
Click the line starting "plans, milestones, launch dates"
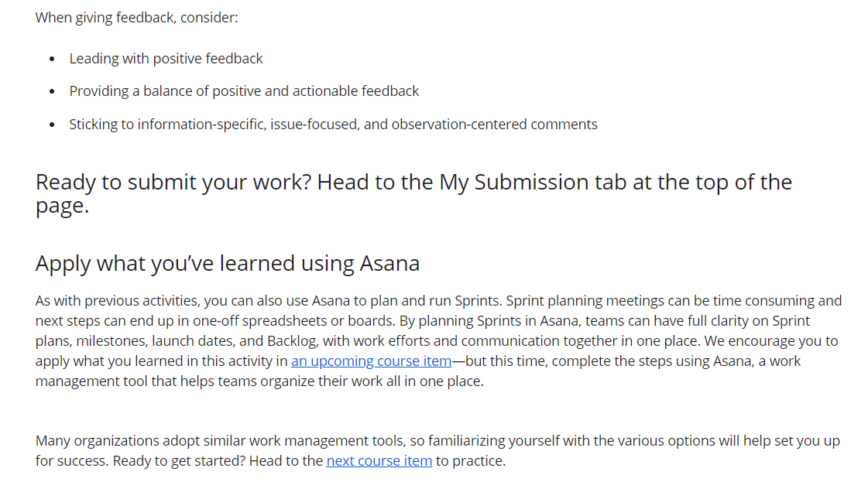click(x=437, y=340)
